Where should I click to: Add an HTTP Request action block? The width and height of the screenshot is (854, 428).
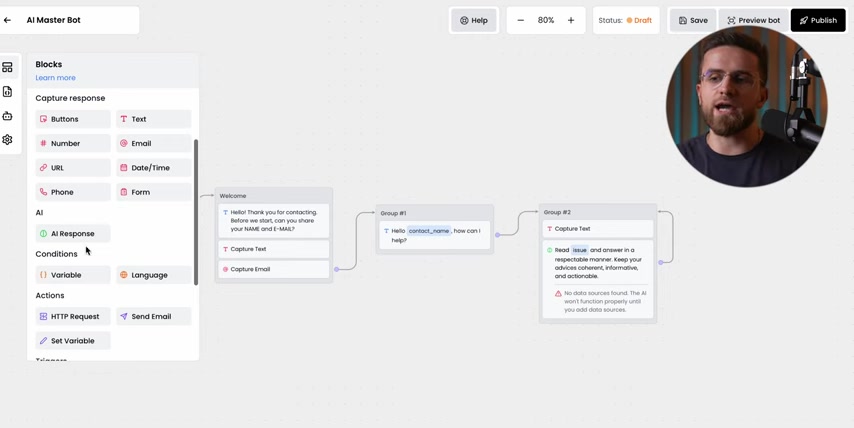click(x=73, y=316)
